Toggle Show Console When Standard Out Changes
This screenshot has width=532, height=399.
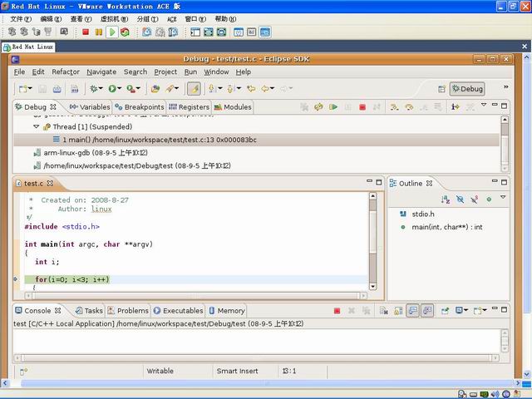pos(412,311)
